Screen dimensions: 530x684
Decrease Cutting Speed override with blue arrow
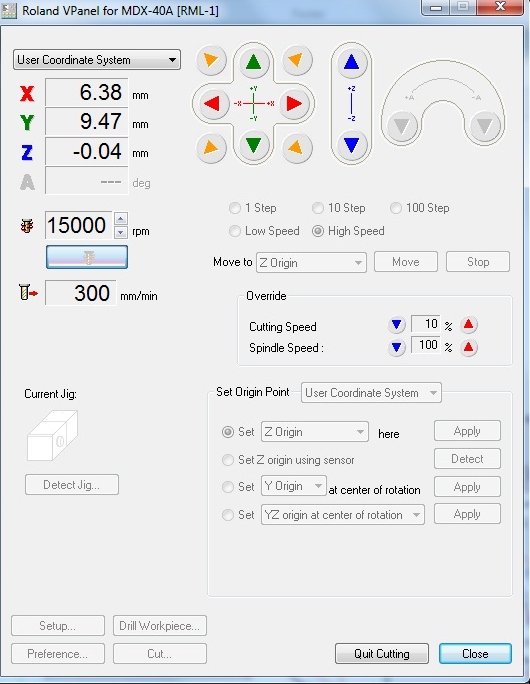click(x=396, y=325)
